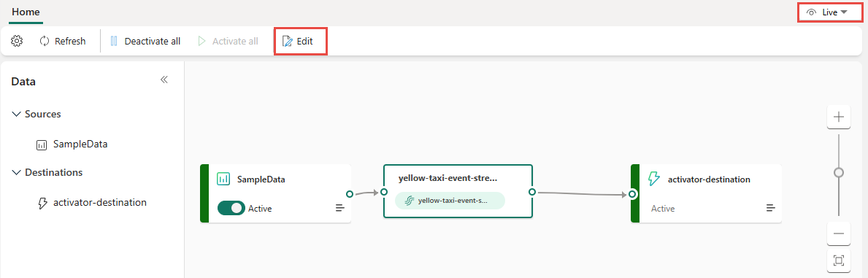The height and width of the screenshot is (278, 868).
Task: Click the yellow-taxi-event-s... stream pill
Action: tap(450, 201)
